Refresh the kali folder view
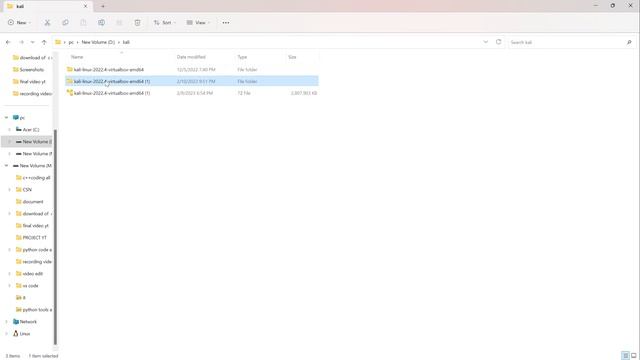Image resolution: width=640 pixels, height=360 pixels. pos(498,42)
